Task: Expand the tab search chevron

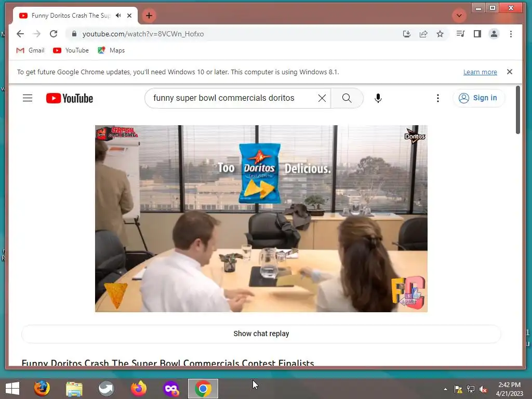Action: [459, 16]
